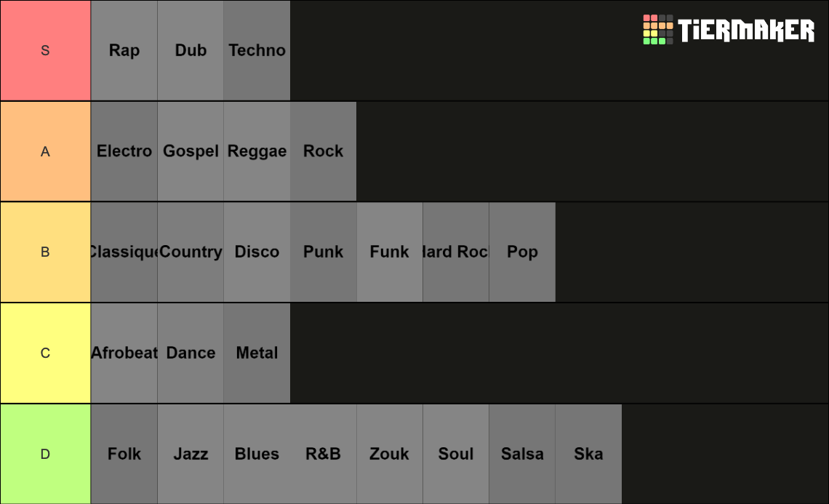
Task: Select the Ska tile
Action: pyautogui.click(x=588, y=454)
